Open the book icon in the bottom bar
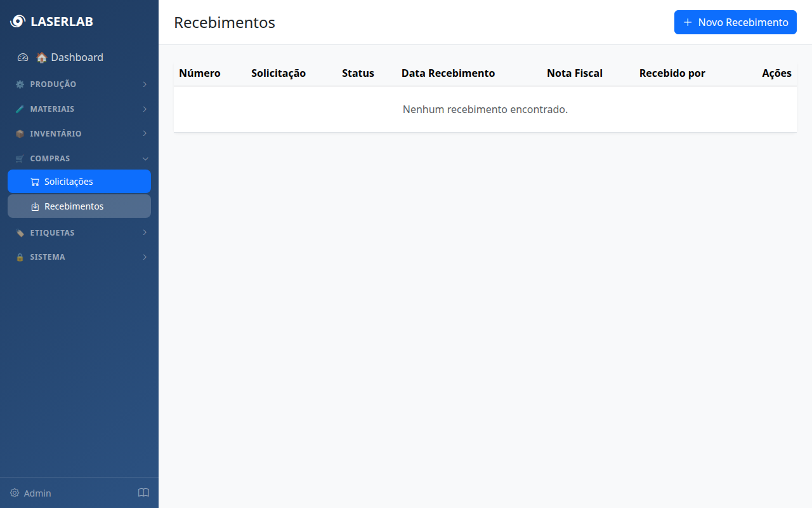Image resolution: width=812 pixels, height=508 pixels. coord(143,493)
